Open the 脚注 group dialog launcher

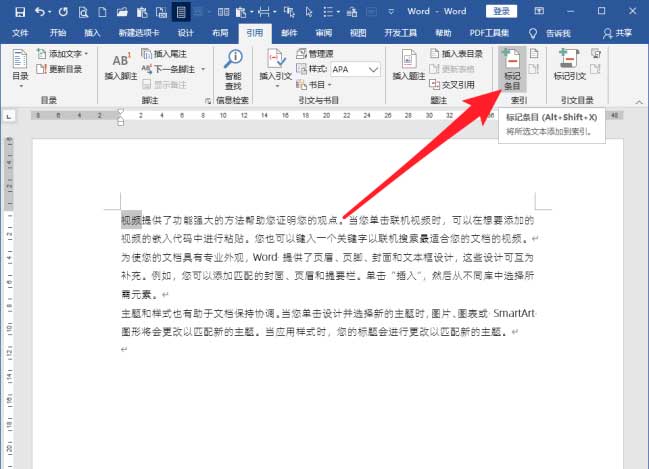(208, 101)
